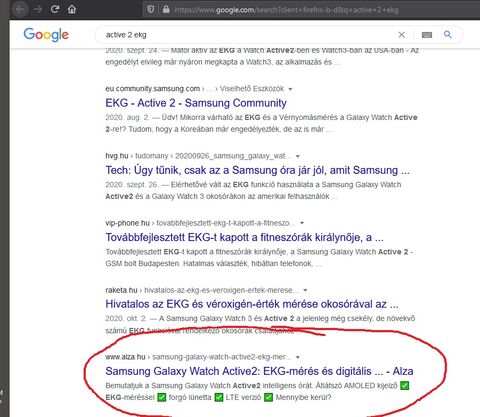
Task: Go forward with the browser forward arrow
Action: [38, 9]
